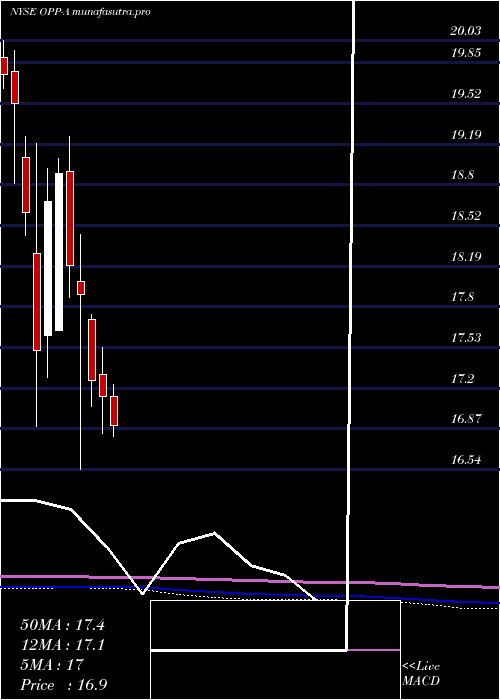This screenshot has width=500, height=700.
Task: Click the 17.53 price axis label
Action: pyautogui.click(x=466, y=338)
